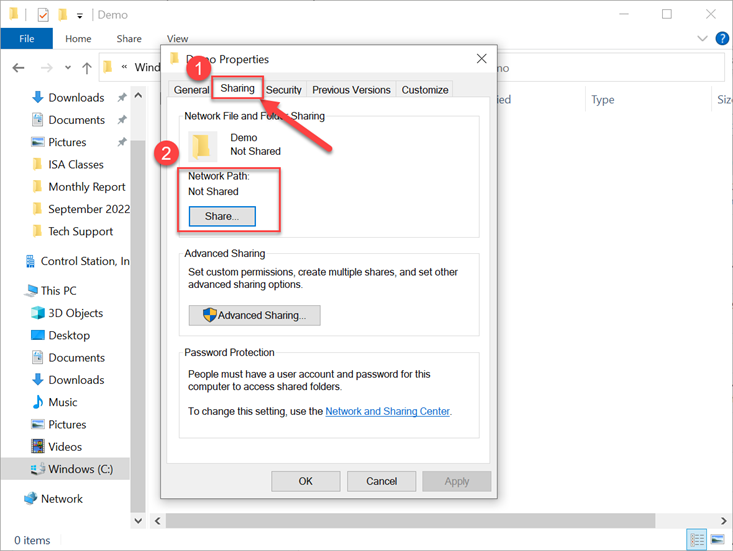This screenshot has height=551, width=733.
Task: Click the blue Help question mark icon
Action: click(x=720, y=39)
